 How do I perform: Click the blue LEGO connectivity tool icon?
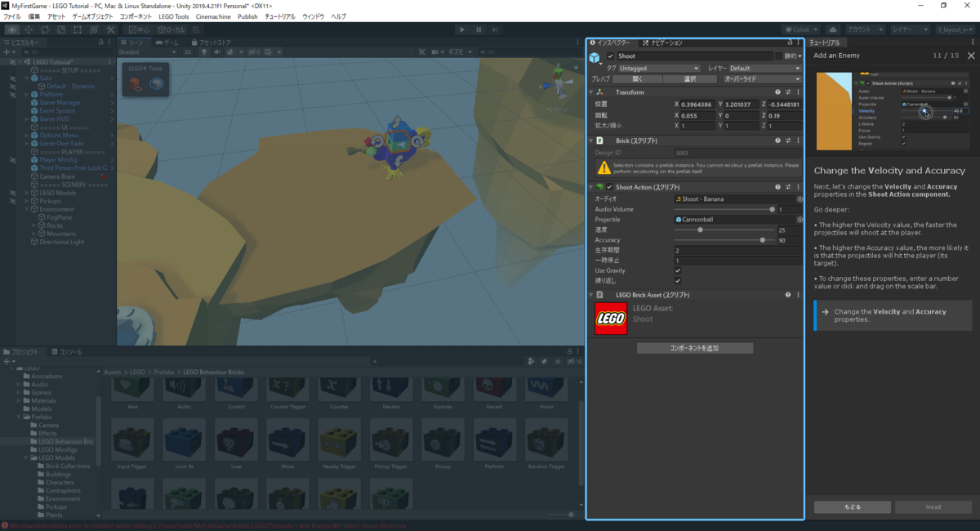coord(156,83)
